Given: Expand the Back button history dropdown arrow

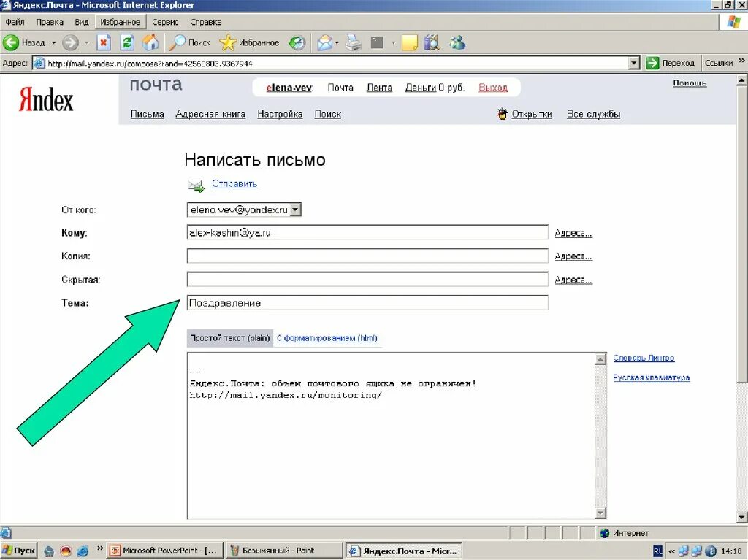Looking at the screenshot, I should pyautogui.click(x=53, y=43).
